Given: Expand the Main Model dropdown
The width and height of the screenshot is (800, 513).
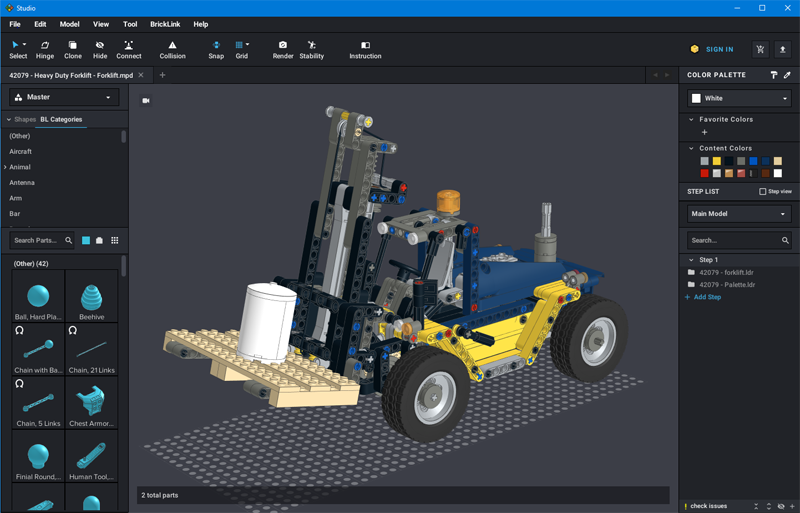Looking at the screenshot, I should click(x=739, y=214).
